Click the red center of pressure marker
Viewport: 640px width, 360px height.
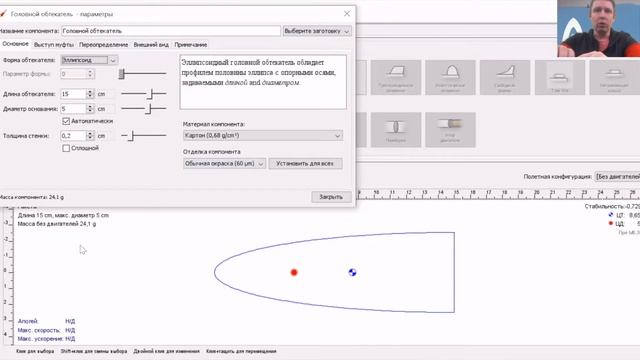tap(294, 272)
